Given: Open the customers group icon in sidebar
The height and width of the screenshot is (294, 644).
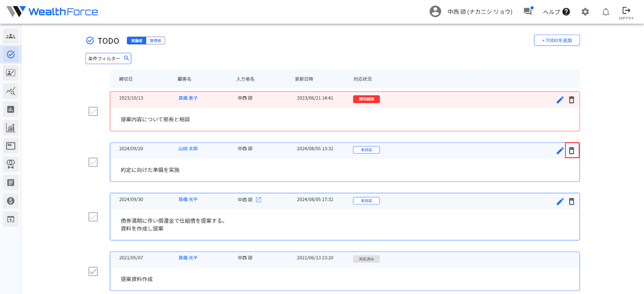Looking at the screenshot, I should [11, 36].
